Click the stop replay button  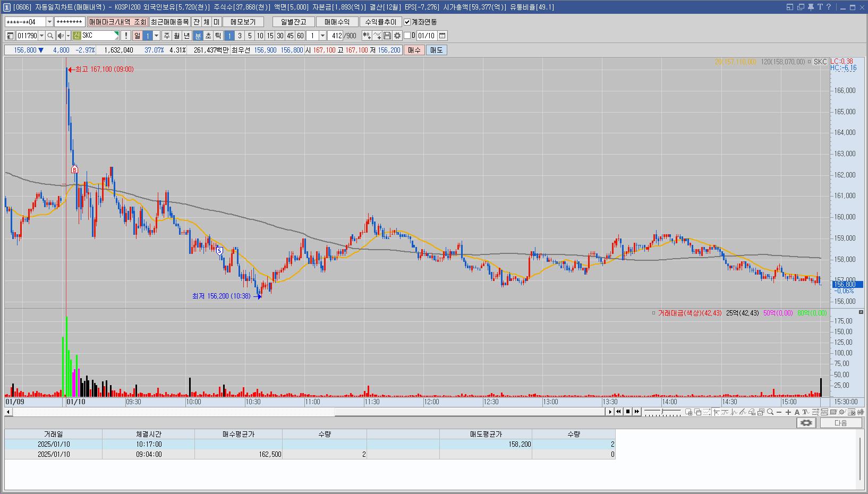coord(628,412)
